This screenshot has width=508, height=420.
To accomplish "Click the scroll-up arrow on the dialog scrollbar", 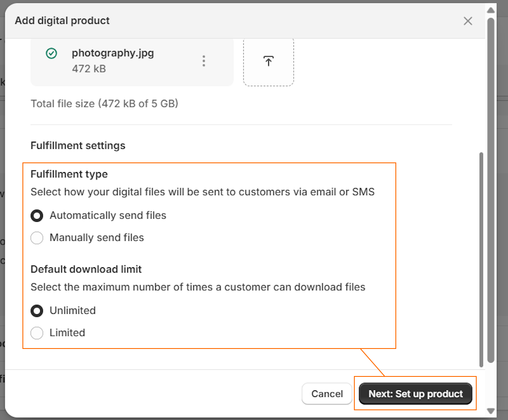I will [491, 10].
